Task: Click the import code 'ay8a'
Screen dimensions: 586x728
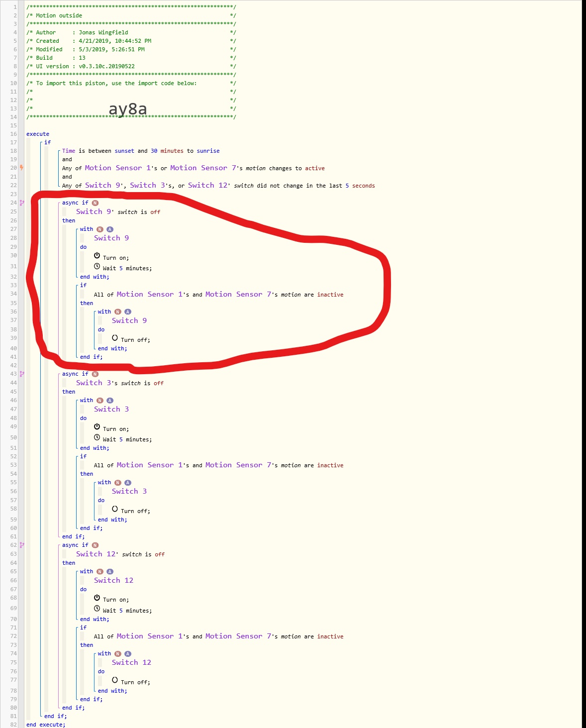Action: click(x=128, y=108)
